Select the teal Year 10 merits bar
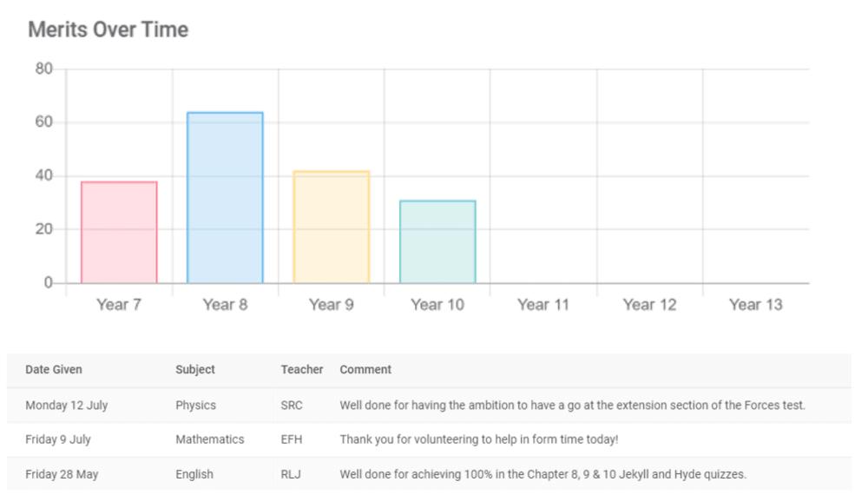 click(x=437, y=242)
